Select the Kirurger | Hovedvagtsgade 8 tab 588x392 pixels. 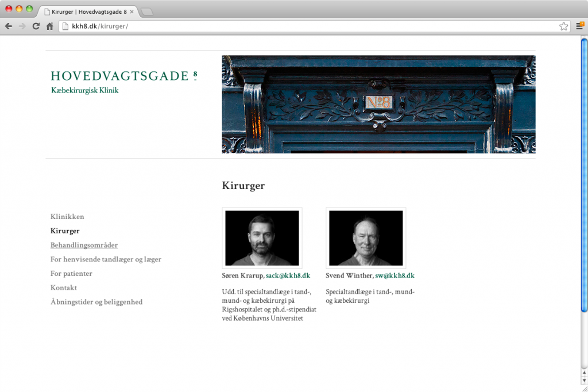click(89, 11)
